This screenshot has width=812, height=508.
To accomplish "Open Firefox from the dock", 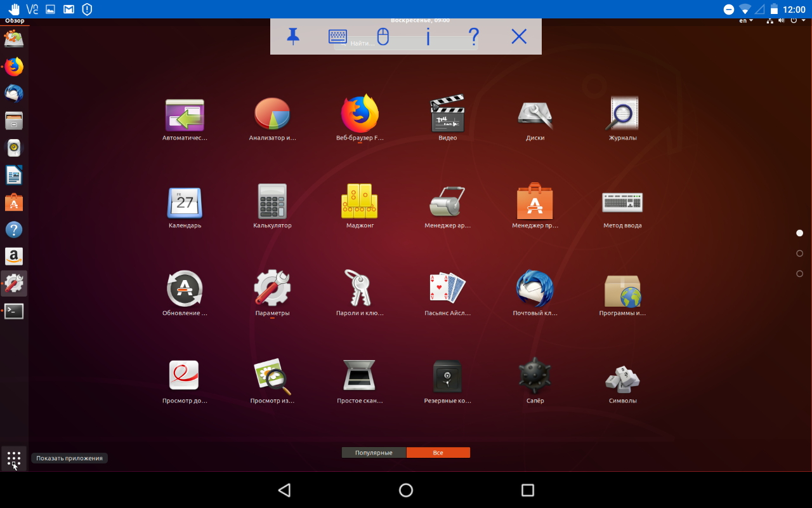I will coord(14,67).
